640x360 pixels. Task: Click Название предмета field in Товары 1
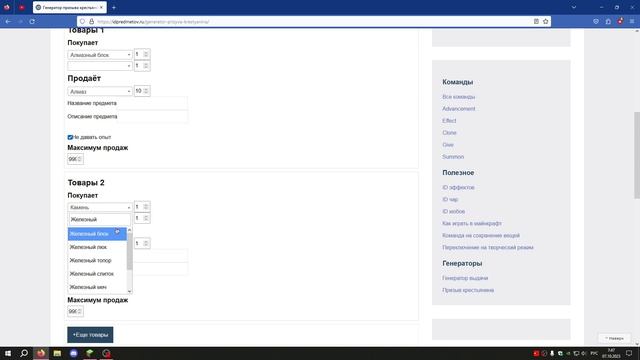click(x=153, y=103)
